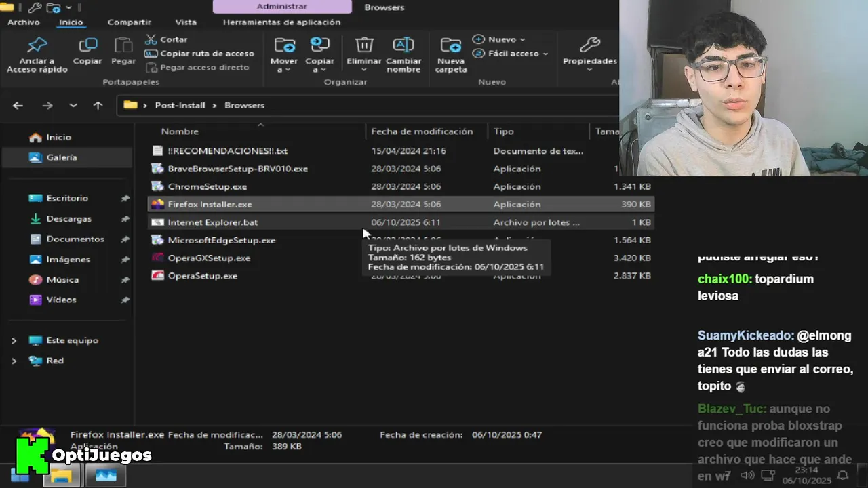Viewport: 868px width, 488px height.
Task: Open Vídeos quick access folder
Action: click(61, 300)
